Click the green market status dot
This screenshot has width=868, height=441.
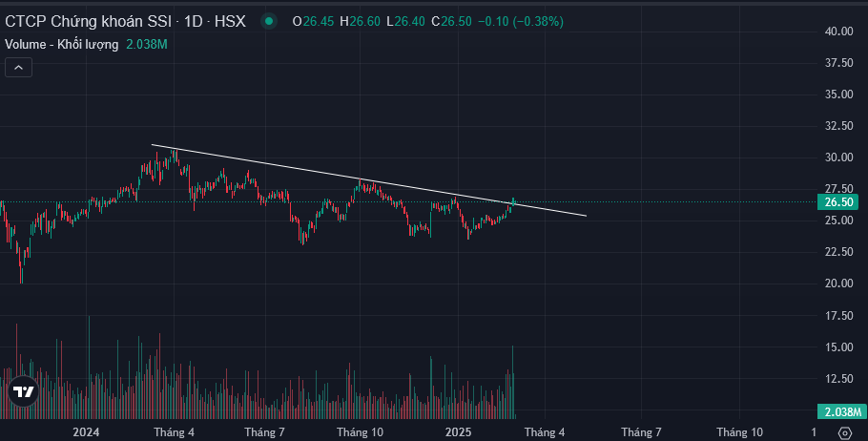point(269,22)
